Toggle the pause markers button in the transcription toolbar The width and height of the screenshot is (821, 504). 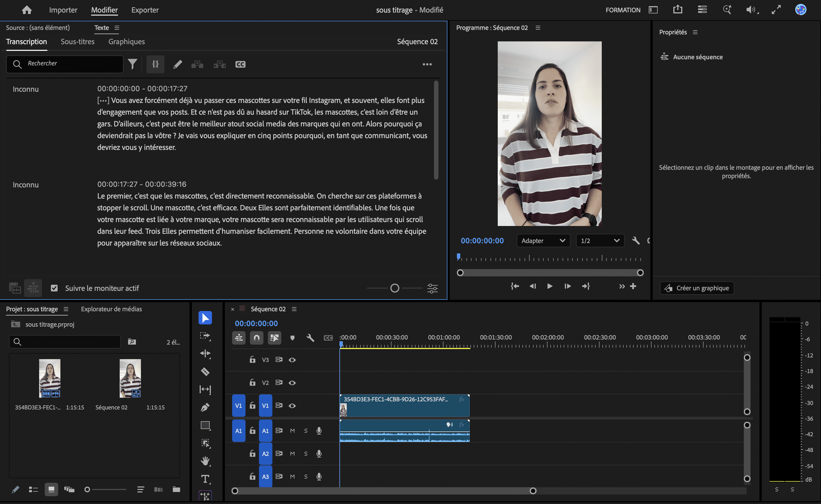click(155, 64)
